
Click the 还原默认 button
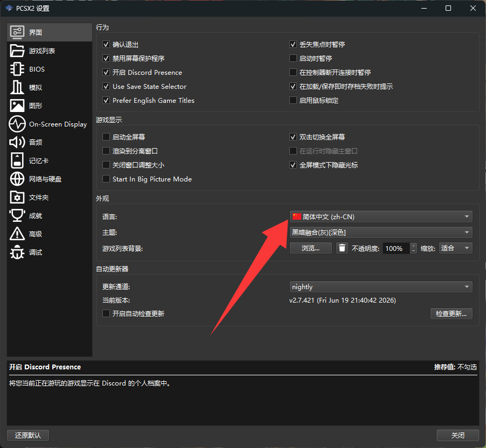pos(28,435)
